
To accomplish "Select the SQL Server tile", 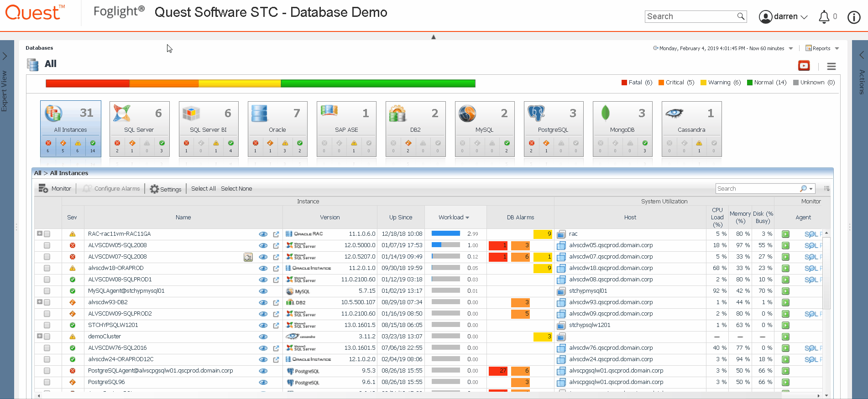I will (140, 129).
